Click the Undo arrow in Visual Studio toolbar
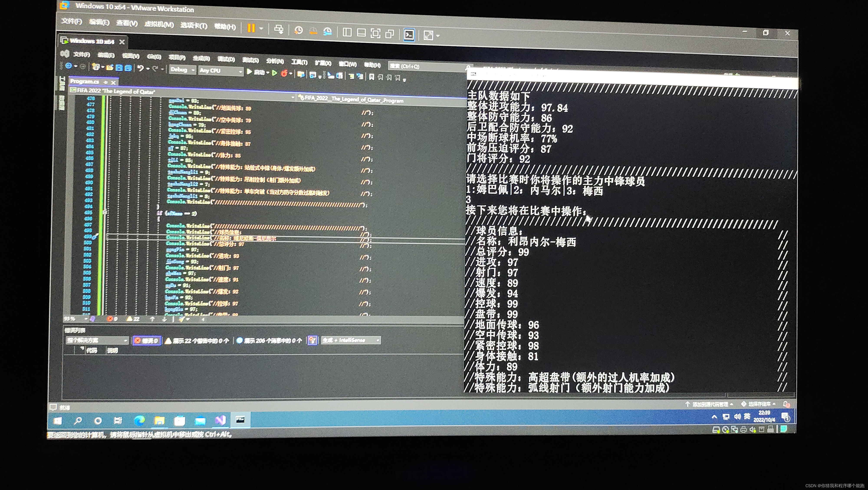 (140, 68)
